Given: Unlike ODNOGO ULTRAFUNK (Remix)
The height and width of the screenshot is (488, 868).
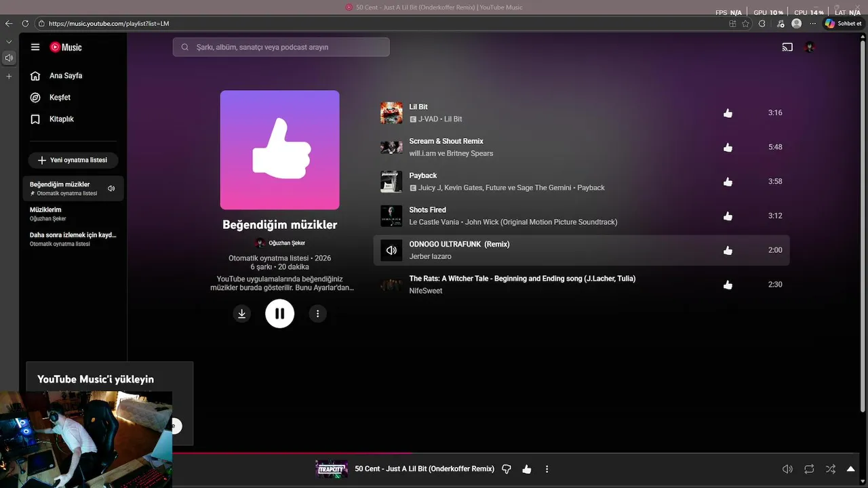Looking at the screenshot, I should coord(728,250).
